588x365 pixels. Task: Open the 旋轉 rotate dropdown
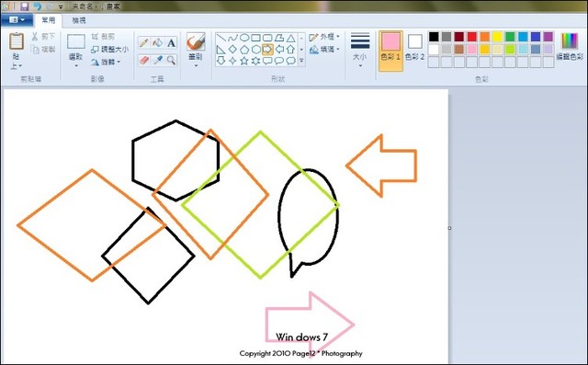[106, 62]
